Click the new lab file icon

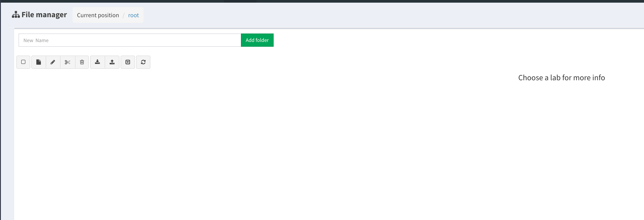coord(38,62)
